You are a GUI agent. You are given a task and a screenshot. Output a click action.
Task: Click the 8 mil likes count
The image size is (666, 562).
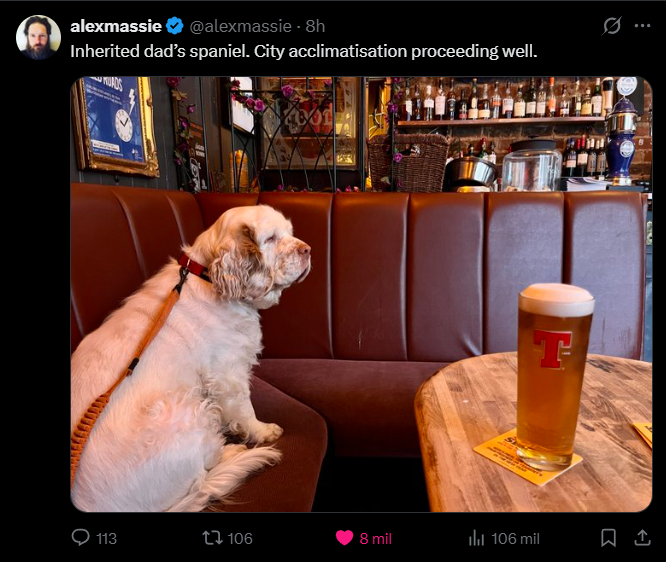tap(375, 539)
